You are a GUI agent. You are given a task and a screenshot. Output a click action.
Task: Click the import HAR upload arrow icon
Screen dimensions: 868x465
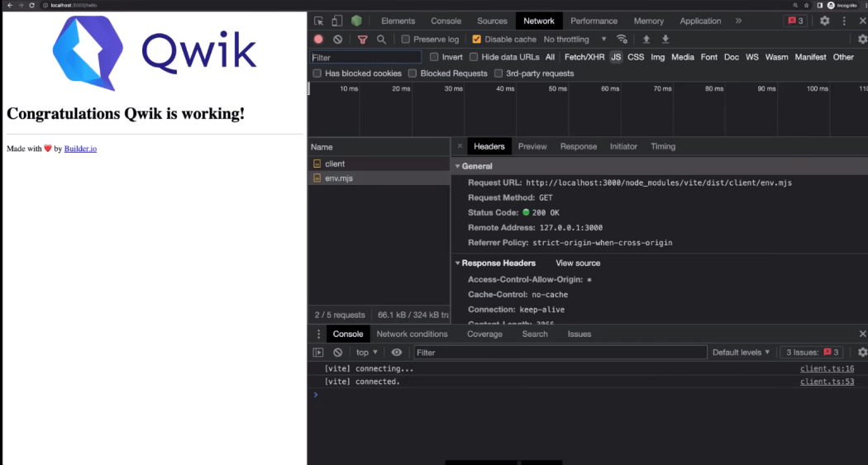[x=646, y=39]
